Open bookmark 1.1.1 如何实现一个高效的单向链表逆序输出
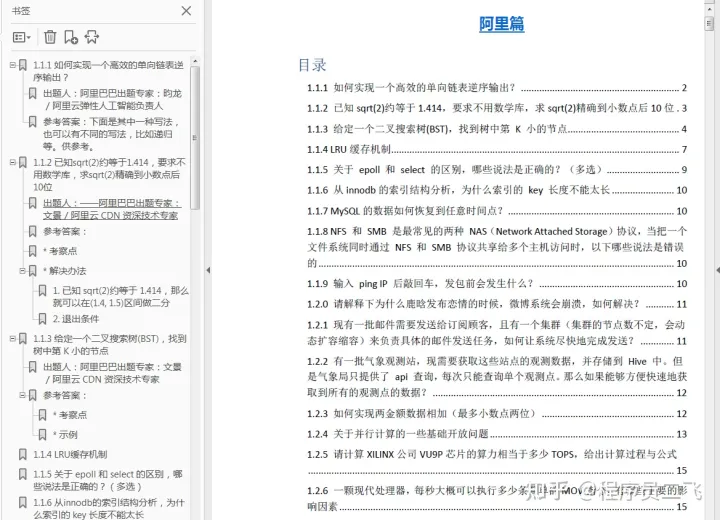The width and height of the screenshot is (720, 520). tap(108, 71)
